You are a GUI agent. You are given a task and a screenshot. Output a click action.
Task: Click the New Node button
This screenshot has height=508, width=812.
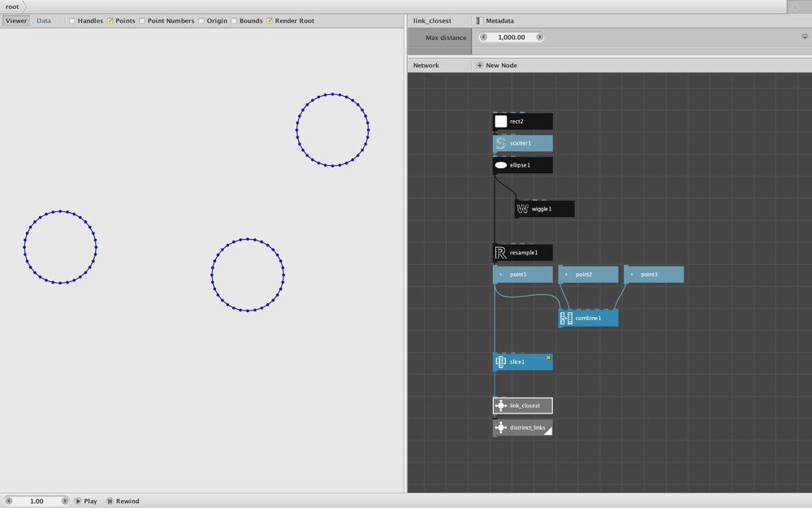pyautogui.click(x=497, y=65)
